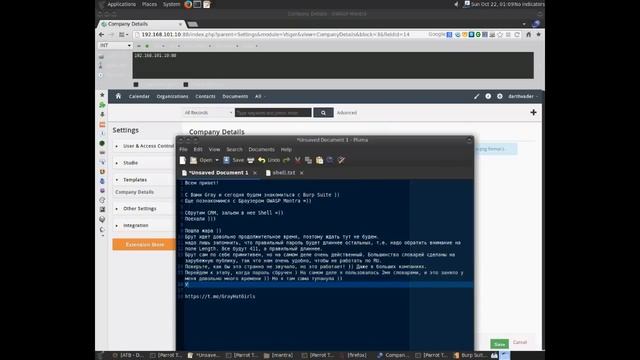Click the quick create plus icon at right
Viewport: 640px width, 360px height.
coord(533,112)
